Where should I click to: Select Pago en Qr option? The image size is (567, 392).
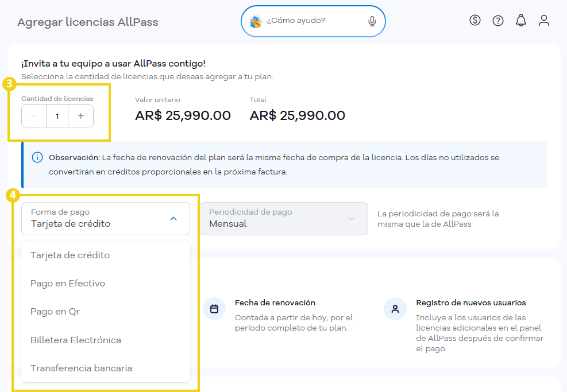point(106,312)
